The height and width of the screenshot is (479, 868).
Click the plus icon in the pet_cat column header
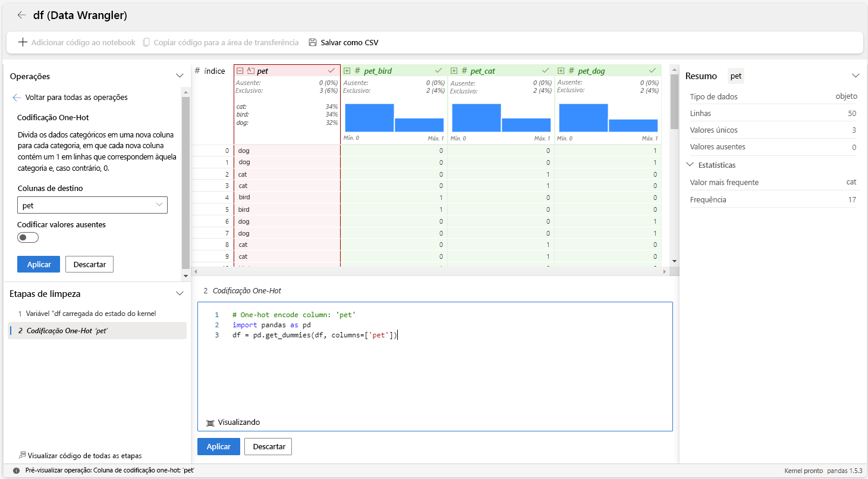click(454, 71)
